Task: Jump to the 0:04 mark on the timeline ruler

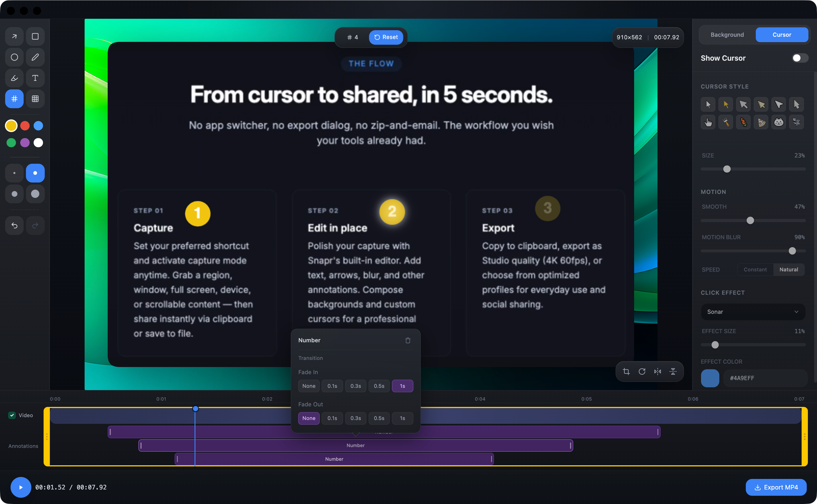Action: (480, 399)
